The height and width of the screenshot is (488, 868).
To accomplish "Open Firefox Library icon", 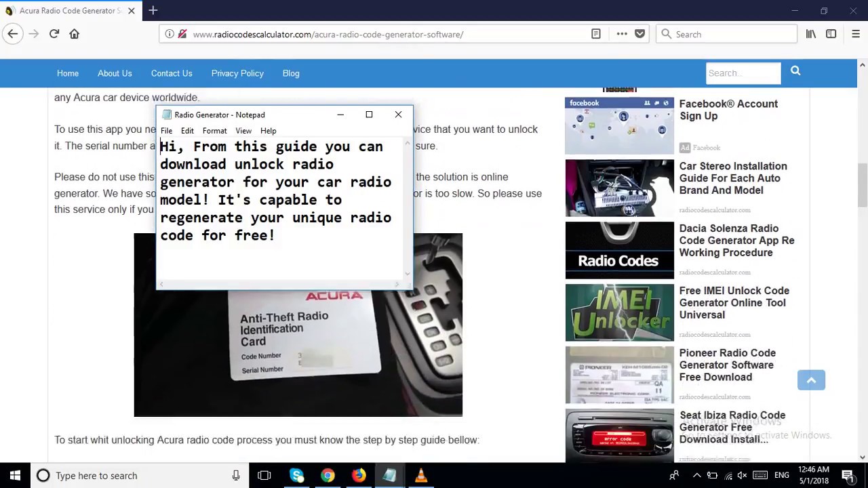I will pyautogui.click(x=811, y=34).
